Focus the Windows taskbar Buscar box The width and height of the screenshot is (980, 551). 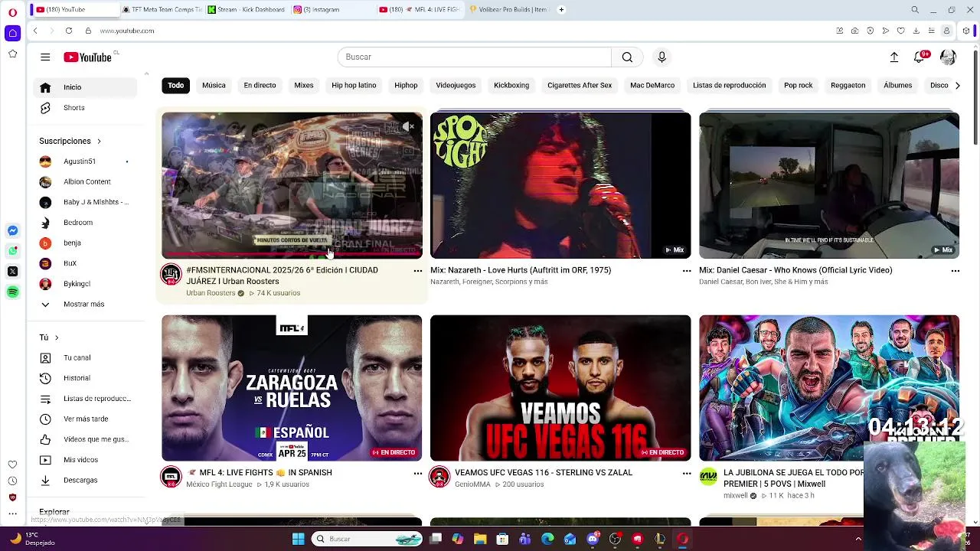[x=367, y=539]
